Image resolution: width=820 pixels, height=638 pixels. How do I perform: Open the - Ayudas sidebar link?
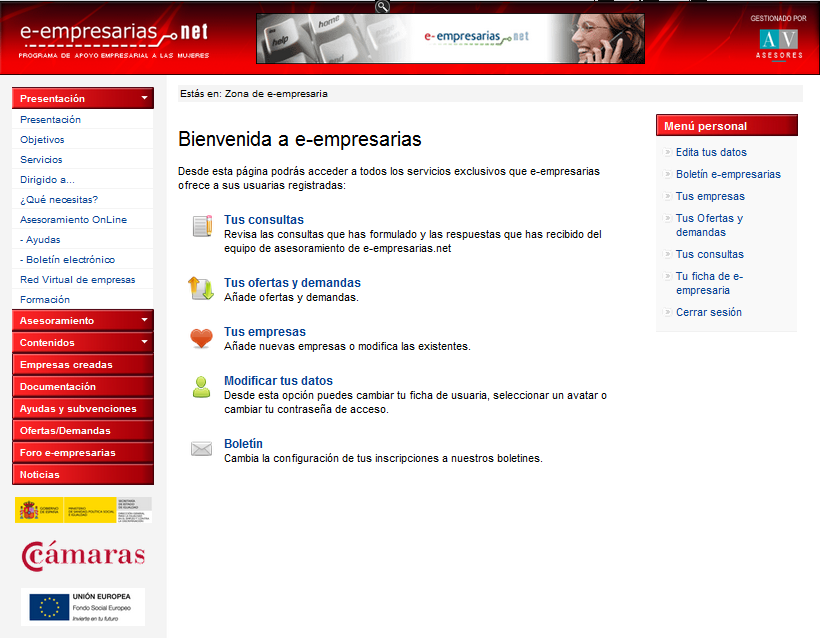pos(40,240)
